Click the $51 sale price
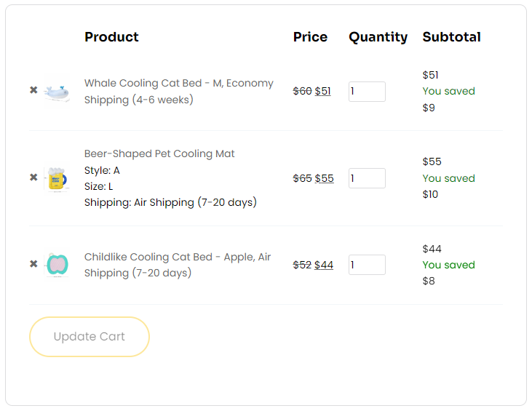532x411 pixels. click(x=322, y=91)
